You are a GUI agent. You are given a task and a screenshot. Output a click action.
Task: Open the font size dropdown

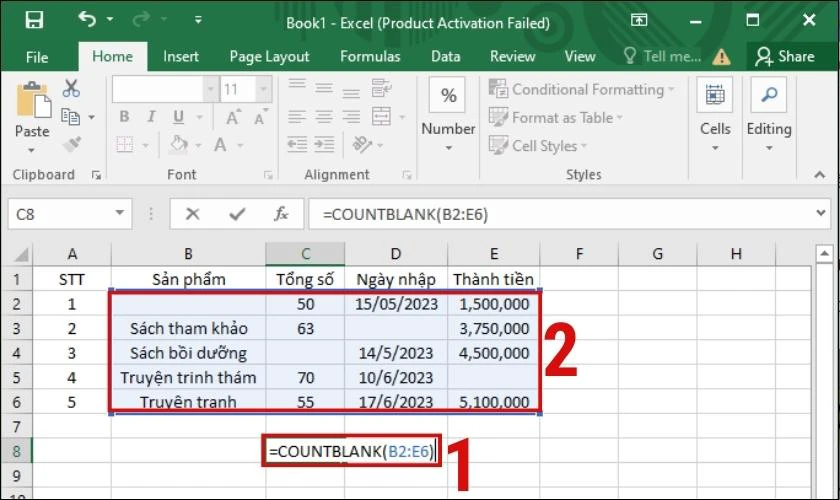tap(263, 89)
